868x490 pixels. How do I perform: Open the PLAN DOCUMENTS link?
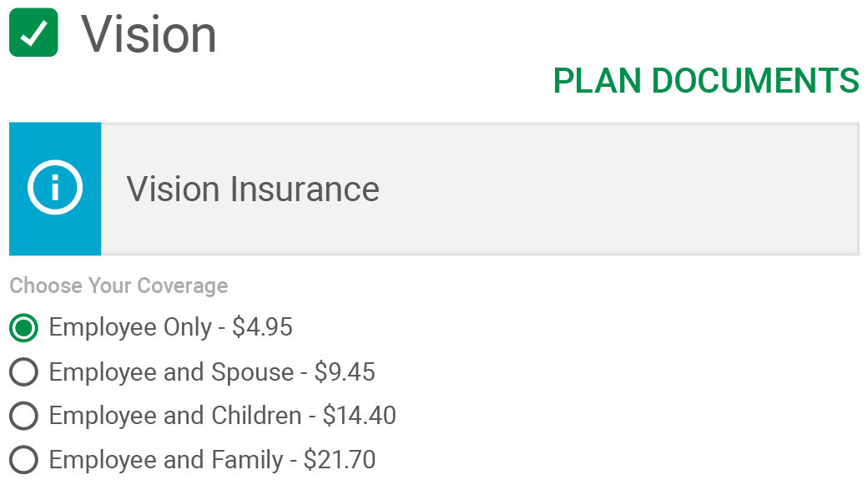[x=706, y=81]
